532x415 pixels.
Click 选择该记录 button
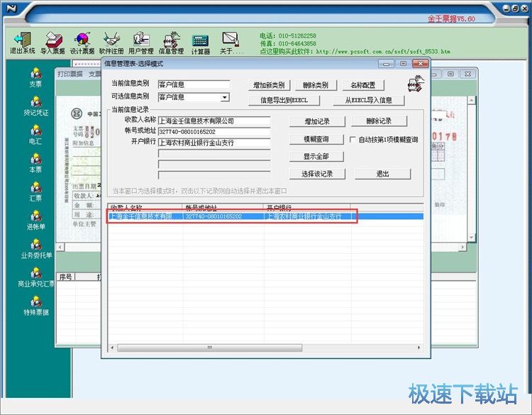[x=317, y=174]
